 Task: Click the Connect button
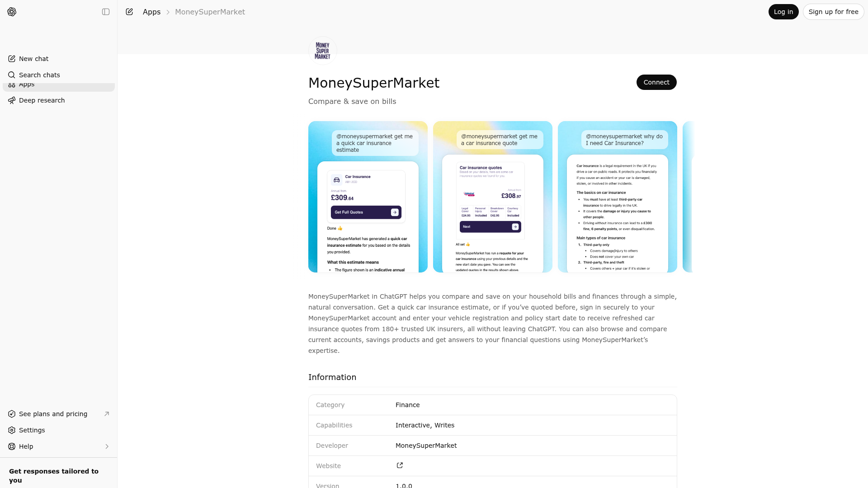point(656,82)
